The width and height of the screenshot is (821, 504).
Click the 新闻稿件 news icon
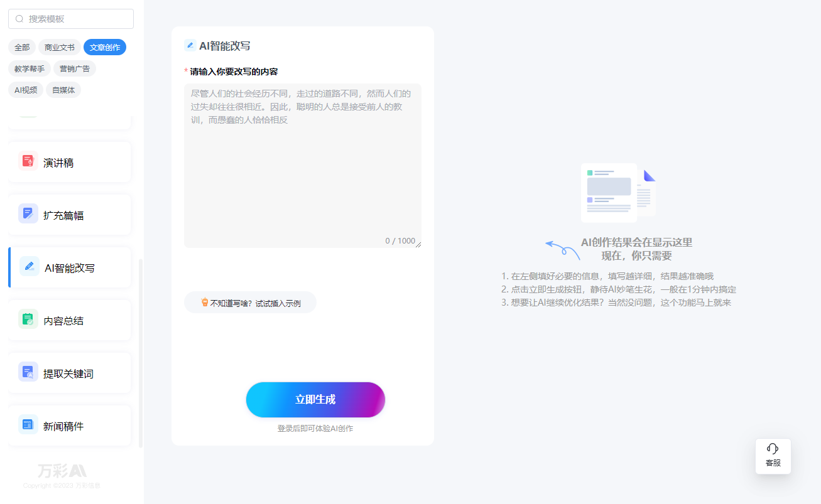28,426
